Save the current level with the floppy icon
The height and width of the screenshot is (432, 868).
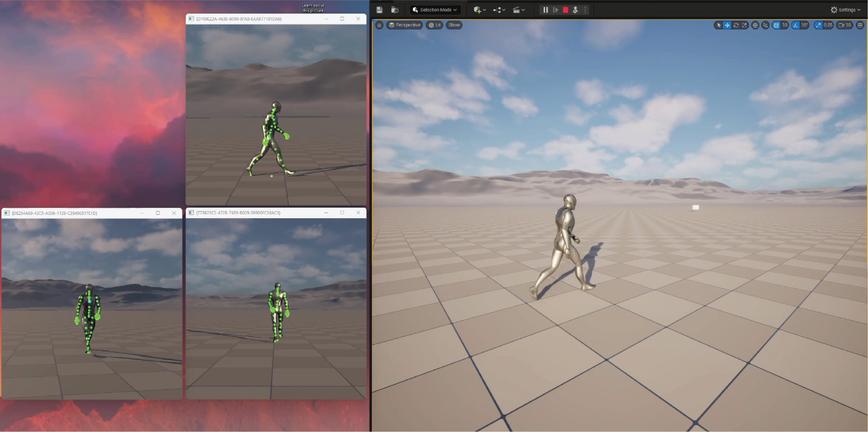click(x=379, y=10)
